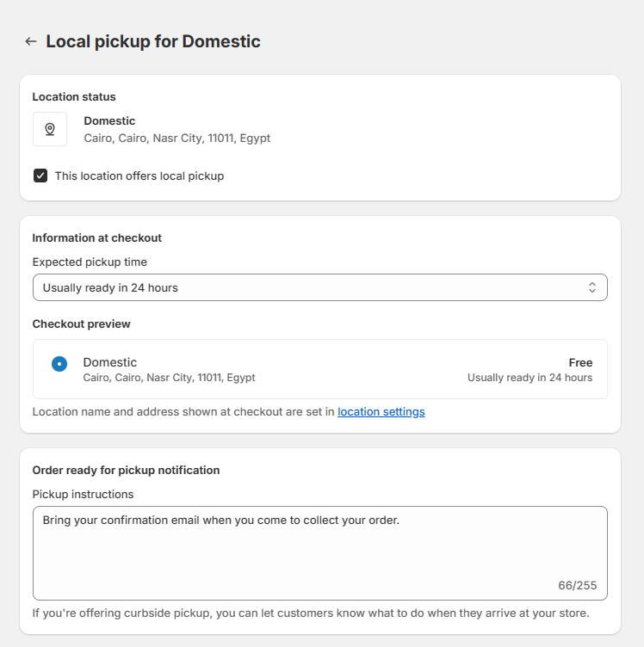
Task: Uncheck 'This location offers local pickup' checkbox
Action: coord(40,176)
